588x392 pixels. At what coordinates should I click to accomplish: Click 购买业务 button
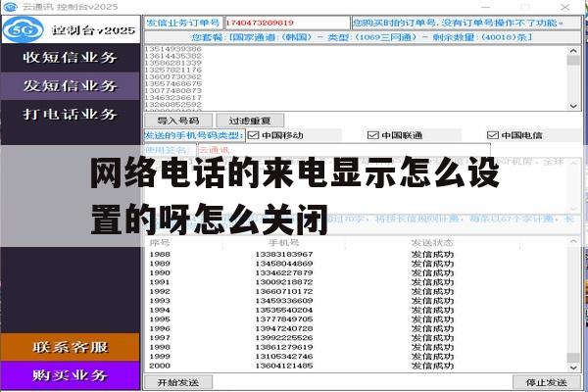point(71,375)
